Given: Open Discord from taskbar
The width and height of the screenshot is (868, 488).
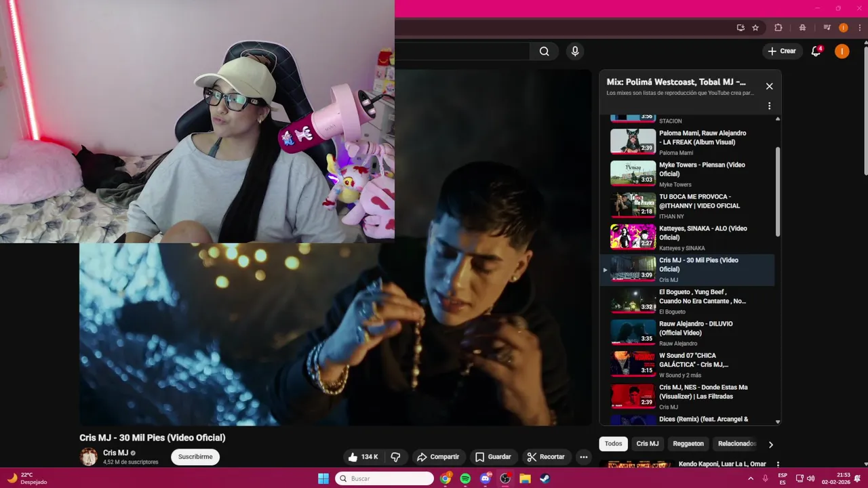Looking at the screenshot, I should (x=485, y=479).
